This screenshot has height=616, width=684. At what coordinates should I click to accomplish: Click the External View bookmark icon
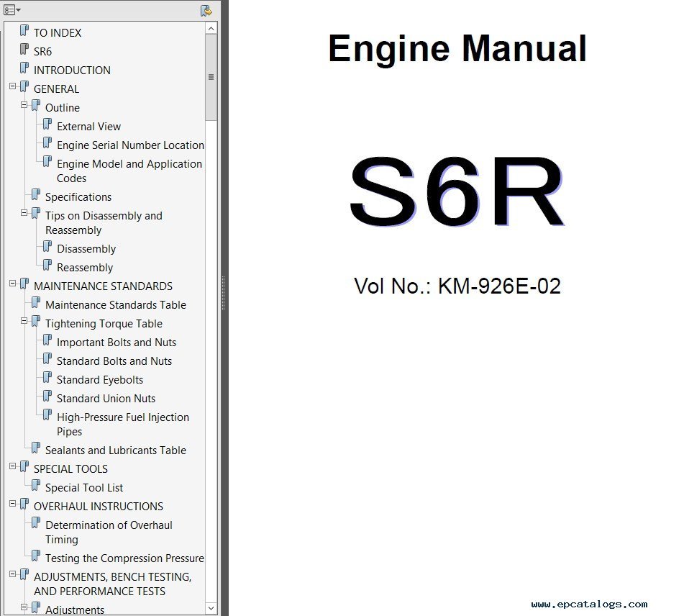click(x=47, y=124)
